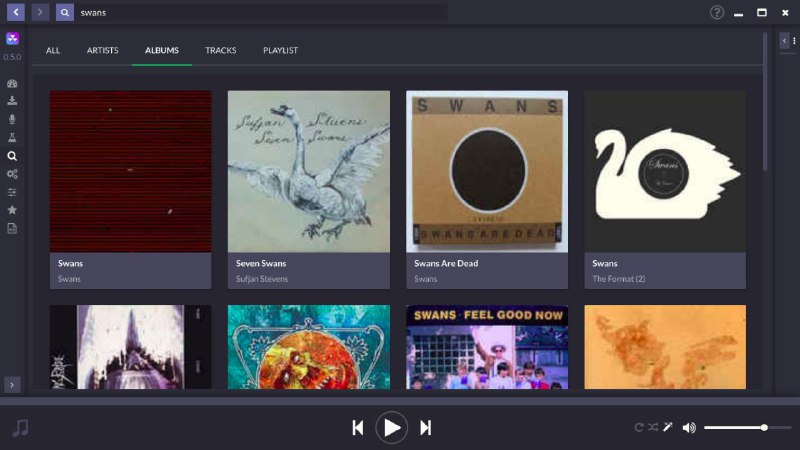The width and height of the screenshot is (800, 450).
Task: Click the microphone icon in sidebar
Action: [12, 119]
